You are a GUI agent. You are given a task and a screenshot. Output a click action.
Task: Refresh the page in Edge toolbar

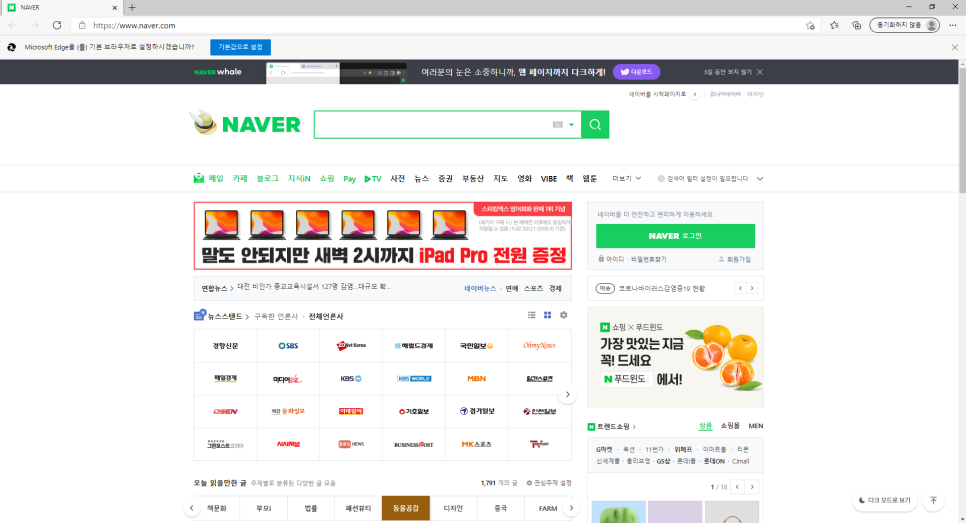tap(57, 25)
